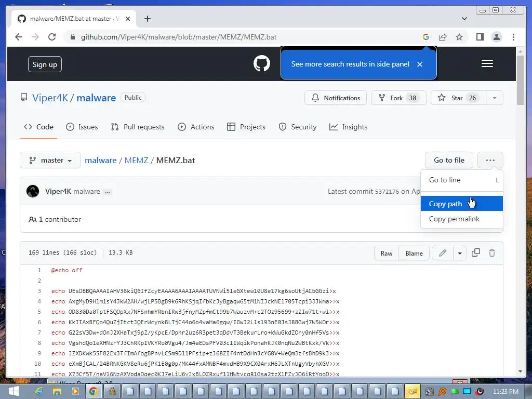The image size is (532, 399).
Task: Click the malware breadcrumb link
Action: click(100, 160)
